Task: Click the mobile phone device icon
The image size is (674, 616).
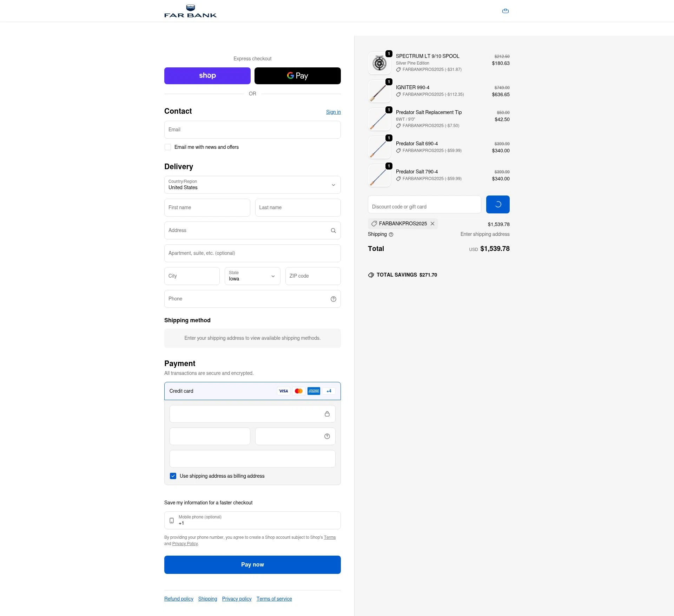Action: pos(172,521)
